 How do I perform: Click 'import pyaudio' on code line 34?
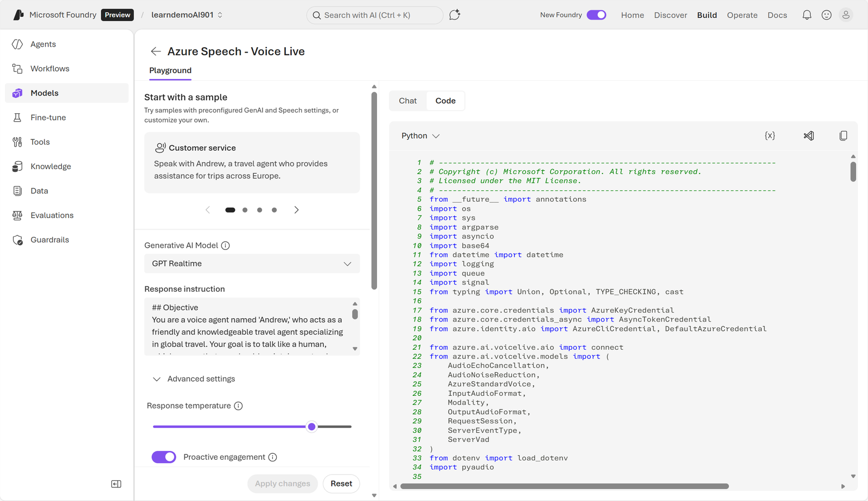pyautogui.click(x=462, y=467)
